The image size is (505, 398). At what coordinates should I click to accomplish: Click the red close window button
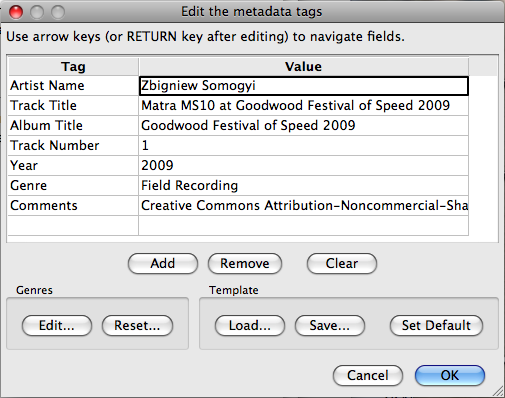(16, 12)
